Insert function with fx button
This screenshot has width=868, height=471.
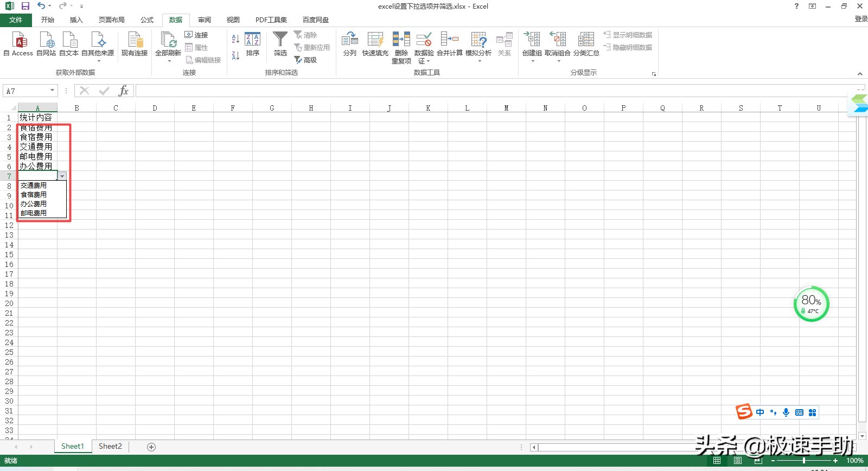pyautogui.click(x=124, y=91)
